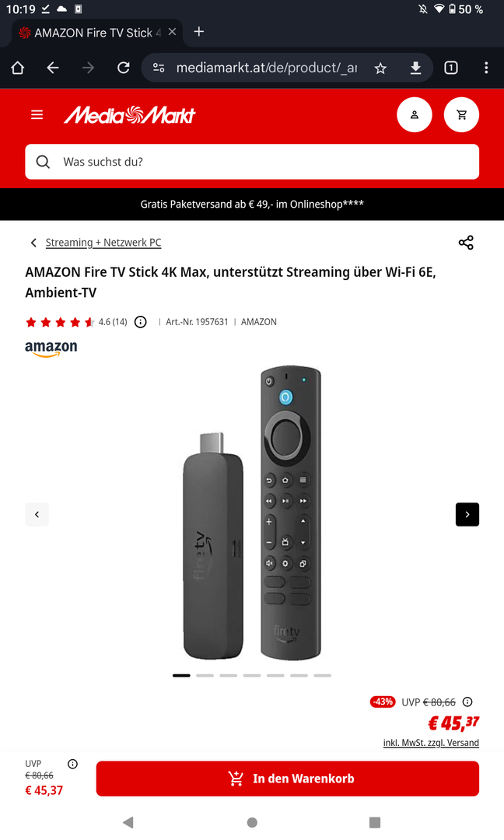
Task: Focus the Was suchst du search field
Action: point(252,162)
